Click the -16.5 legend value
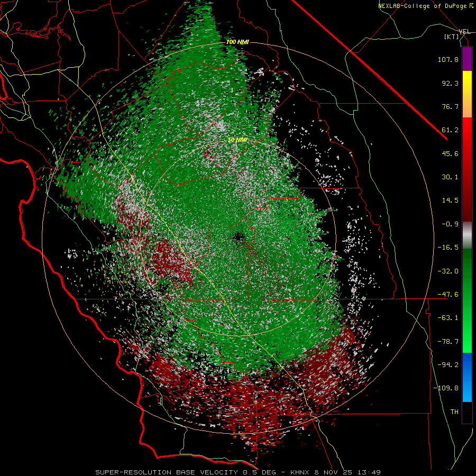 (x=448, y=248)
